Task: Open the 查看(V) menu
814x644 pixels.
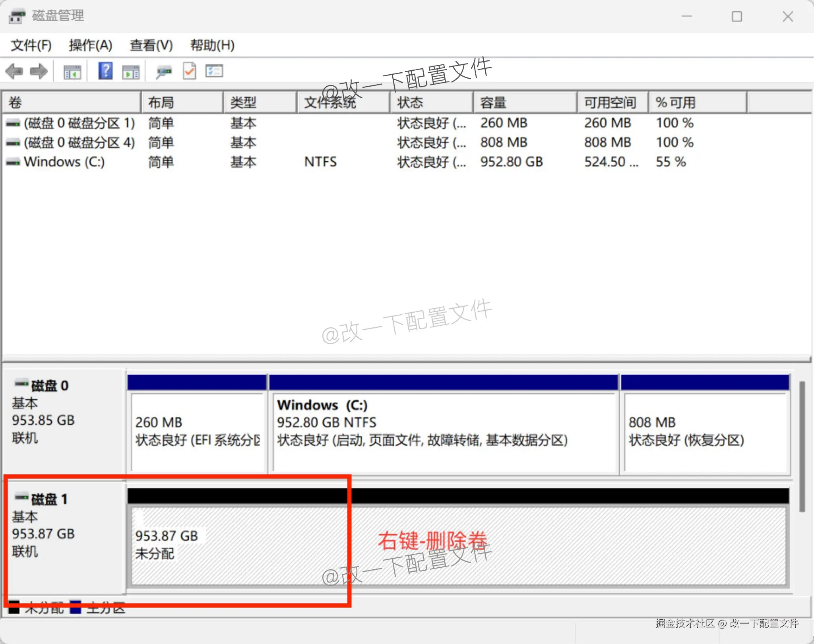Action: click(150, 45)
